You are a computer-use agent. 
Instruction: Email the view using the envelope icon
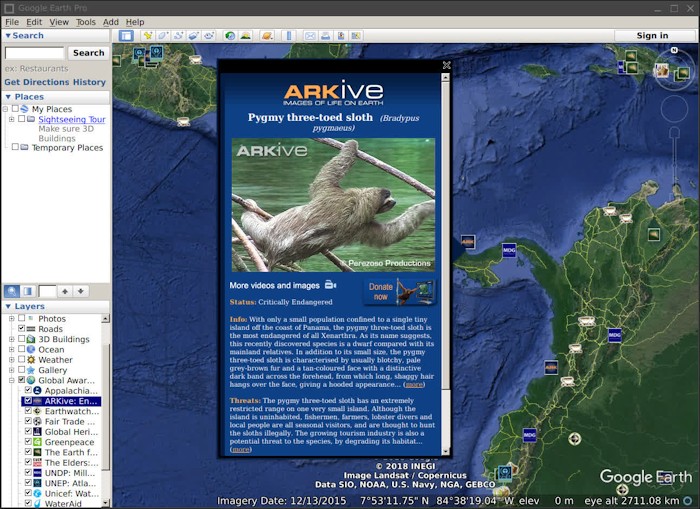310,36
